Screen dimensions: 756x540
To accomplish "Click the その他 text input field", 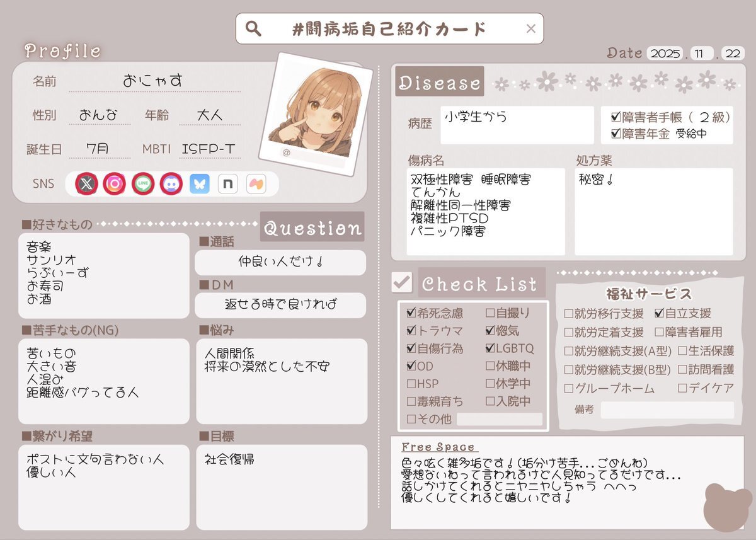I will pyautogui.click(x=500, y=419).
